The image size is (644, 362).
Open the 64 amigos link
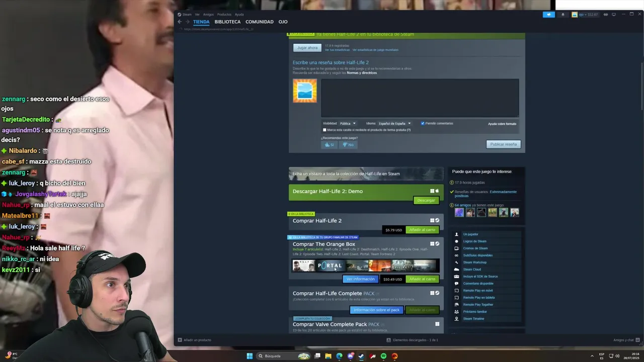[x=464, y=205]
